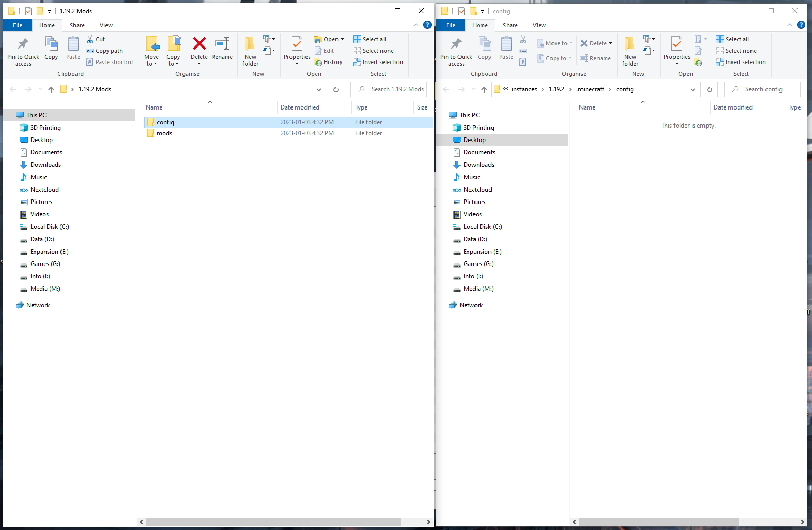Open Share tab in config window

(x=510, y=25)
